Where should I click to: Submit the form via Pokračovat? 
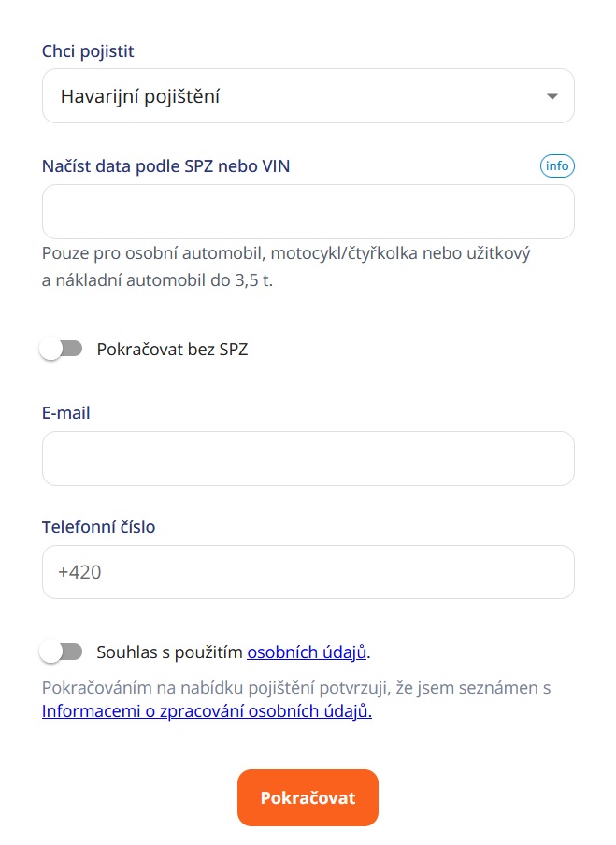coord(308,797)
